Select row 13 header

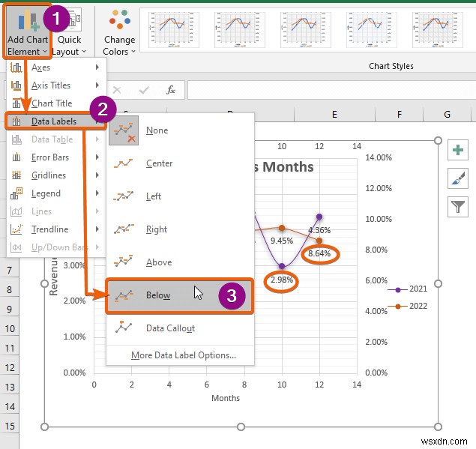(10, 387)
